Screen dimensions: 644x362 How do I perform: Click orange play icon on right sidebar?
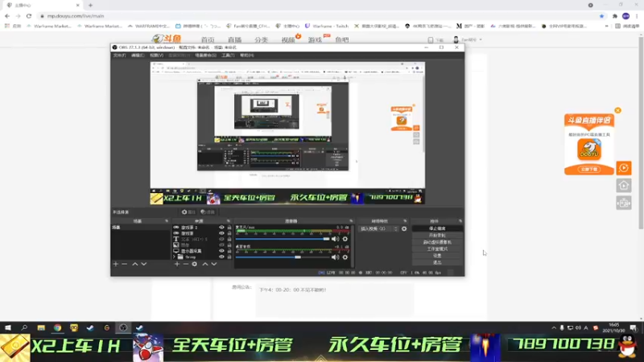(624, 168)
